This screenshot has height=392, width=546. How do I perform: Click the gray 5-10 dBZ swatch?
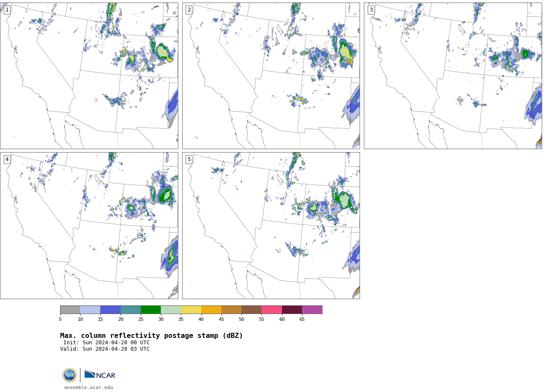coord(70,310)
